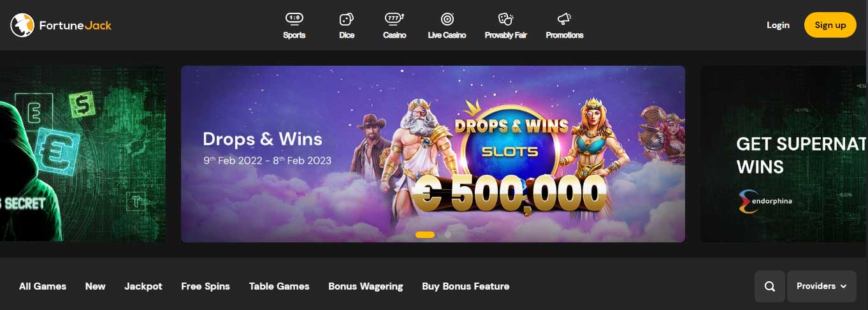
Task: Go to Live Casino roulette icon
Action: [x=447, y=19]
